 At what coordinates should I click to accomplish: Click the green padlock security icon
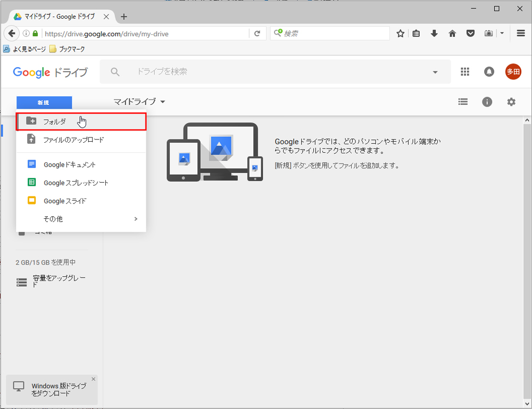pyautogui.click(x=35, y=34)
